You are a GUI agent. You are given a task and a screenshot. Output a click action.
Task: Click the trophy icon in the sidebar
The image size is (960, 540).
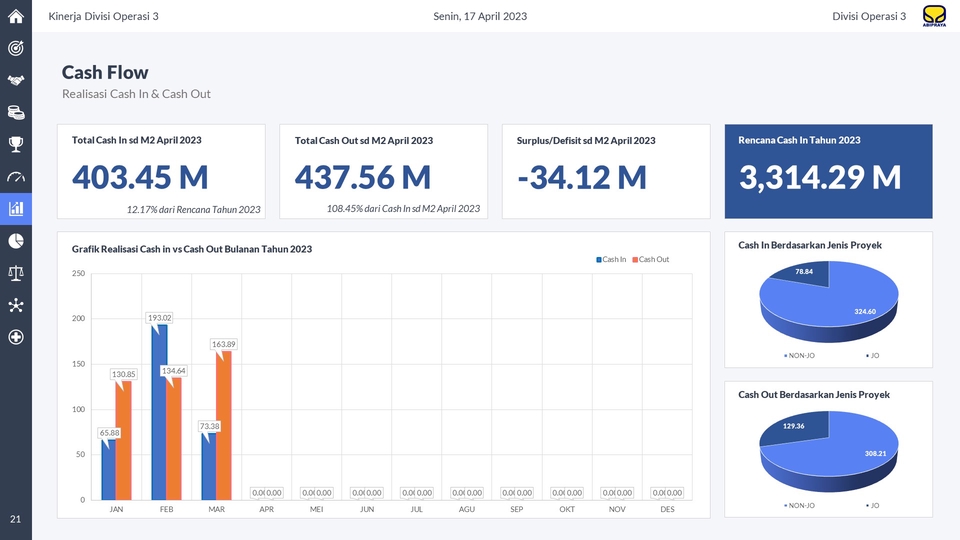point(16,144)
